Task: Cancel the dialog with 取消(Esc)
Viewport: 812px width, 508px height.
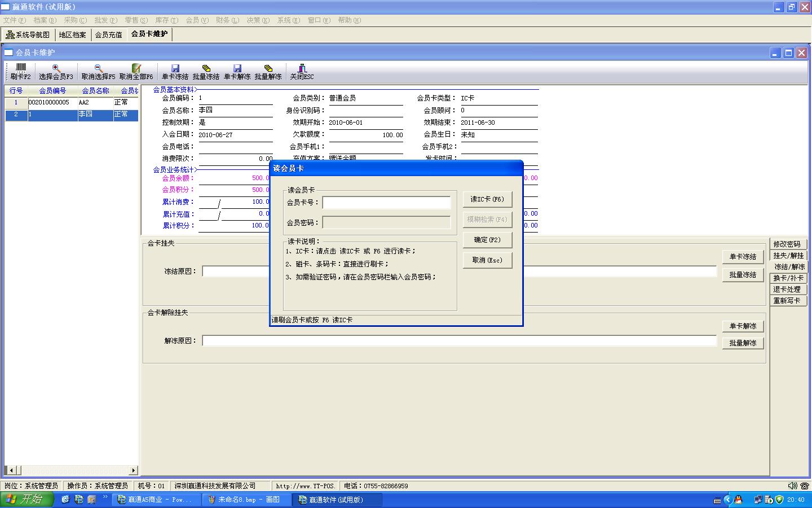Action: [487, 260]
